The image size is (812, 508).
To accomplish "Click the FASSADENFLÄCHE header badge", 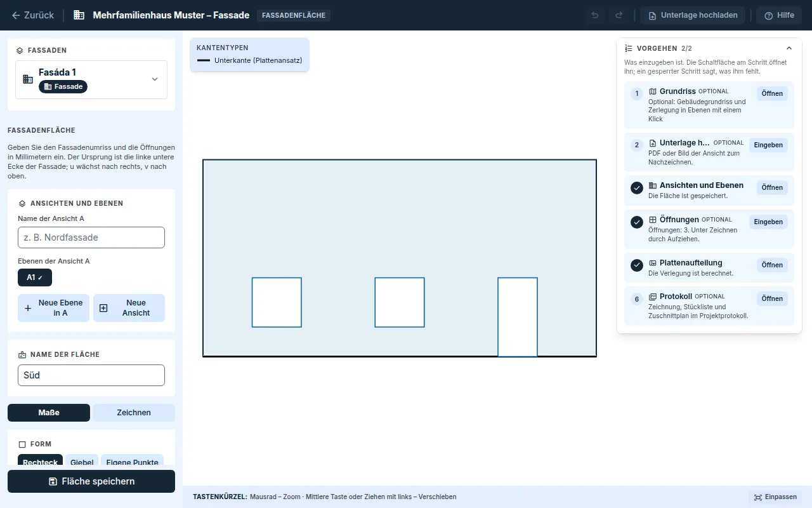I will pos(294,15).
